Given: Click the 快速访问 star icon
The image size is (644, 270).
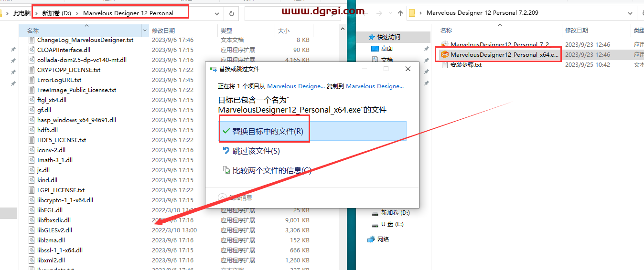Looking at the screenshot, I should point(371,37).
